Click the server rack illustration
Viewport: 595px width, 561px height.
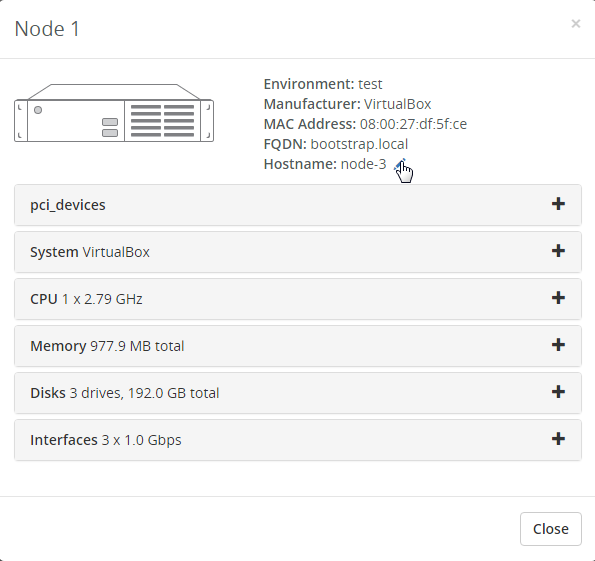coord(114,113)
